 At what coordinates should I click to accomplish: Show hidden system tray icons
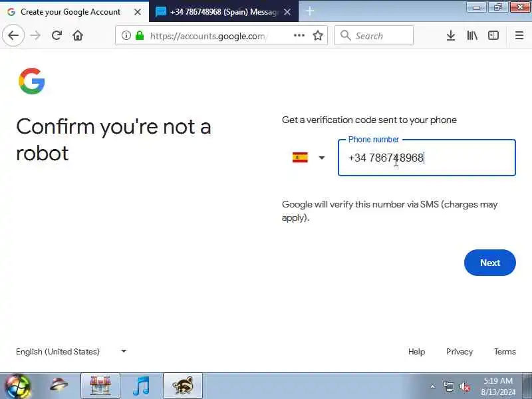click(432, 386)
